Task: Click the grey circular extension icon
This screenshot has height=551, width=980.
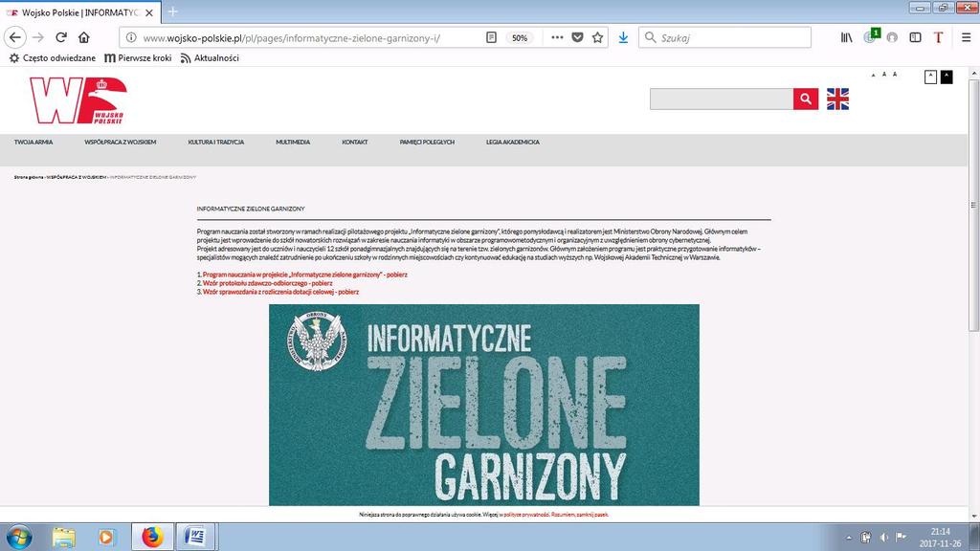Action: pyautogui.click(x=892, y=37)
